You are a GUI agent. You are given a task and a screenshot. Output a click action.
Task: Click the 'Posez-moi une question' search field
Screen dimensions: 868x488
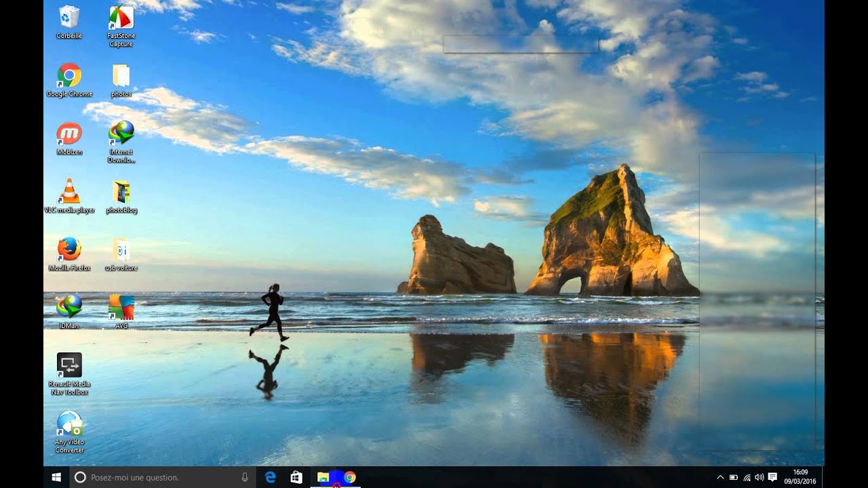tap(163, 477)
